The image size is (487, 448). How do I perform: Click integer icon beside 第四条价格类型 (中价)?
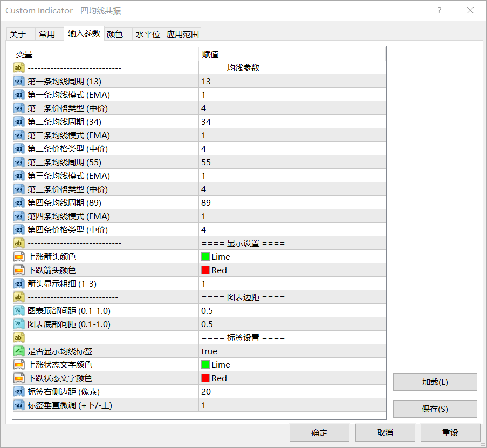pyautogui.click(x=19, y=230)
